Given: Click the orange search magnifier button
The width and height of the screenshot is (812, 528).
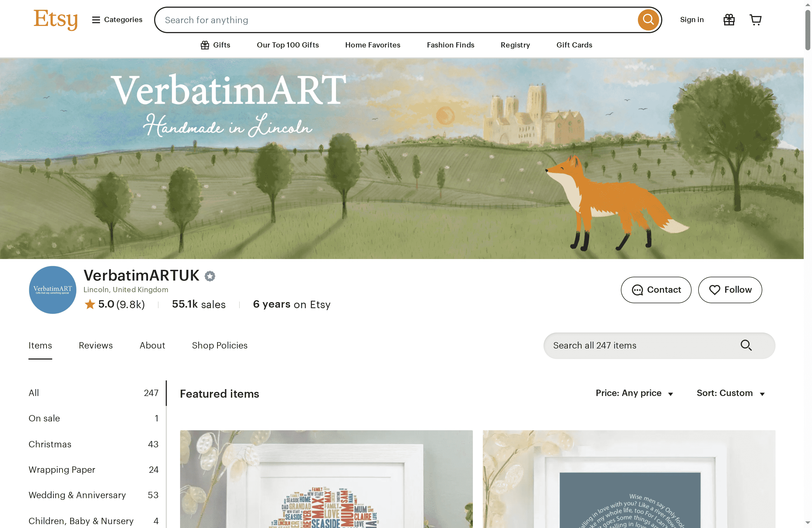Looking at the screenshot, I should [648, 20].
